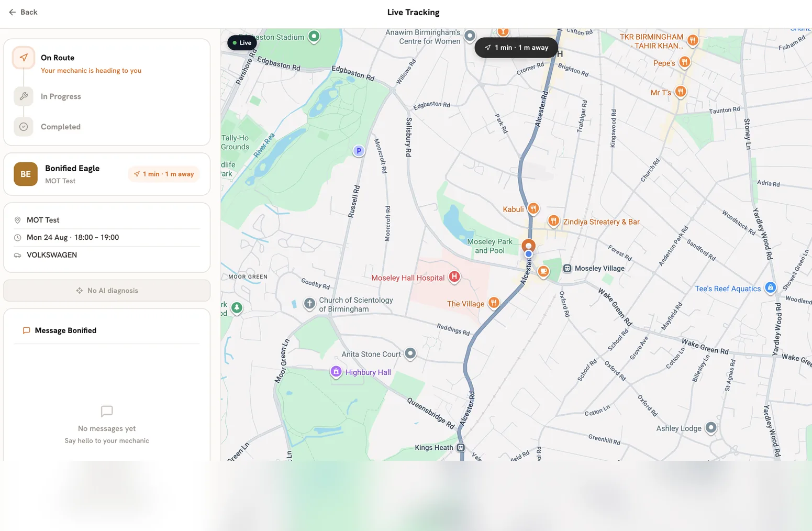
Task: Click the Message Bonified heading
Action: click(65, 330)
